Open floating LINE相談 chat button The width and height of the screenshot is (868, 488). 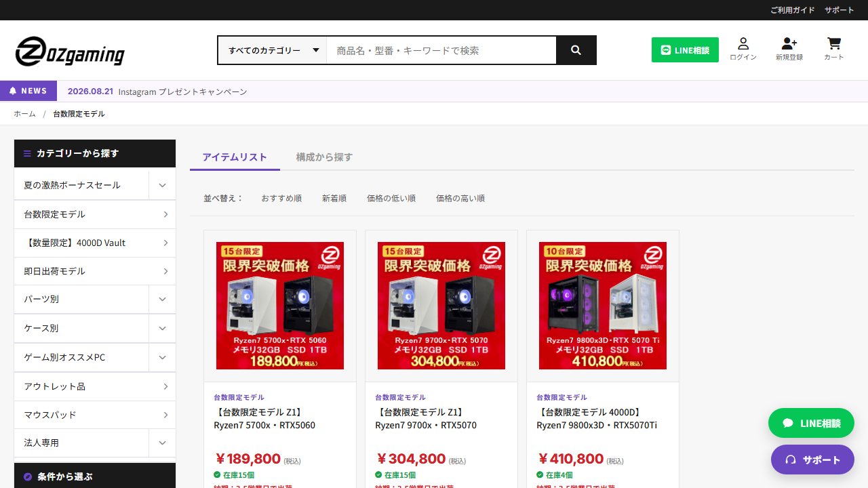(x=811, y=423)
